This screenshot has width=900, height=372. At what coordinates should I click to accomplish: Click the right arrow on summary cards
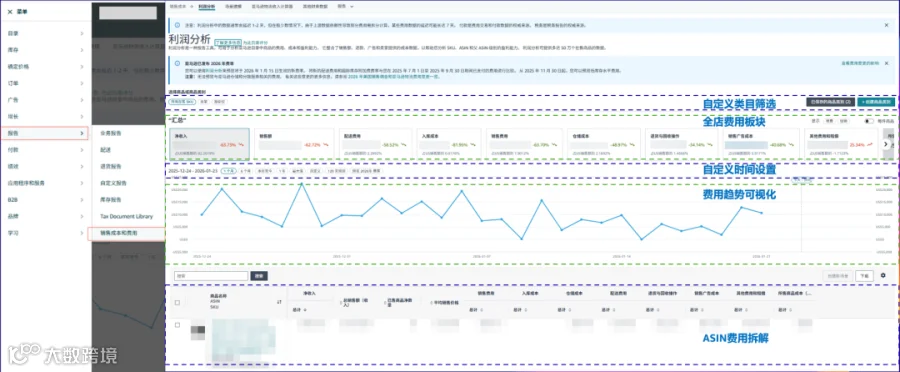pyautogui.click(x=886, y=144)
